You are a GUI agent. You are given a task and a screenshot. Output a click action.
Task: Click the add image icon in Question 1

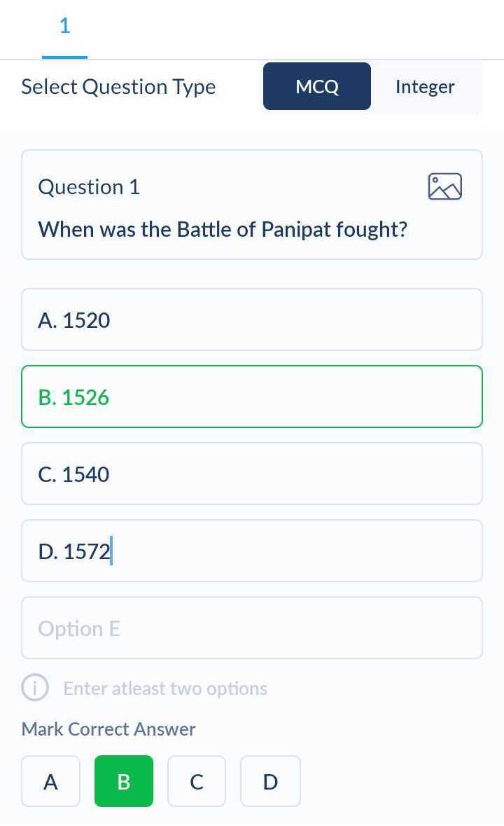(444, 187)
